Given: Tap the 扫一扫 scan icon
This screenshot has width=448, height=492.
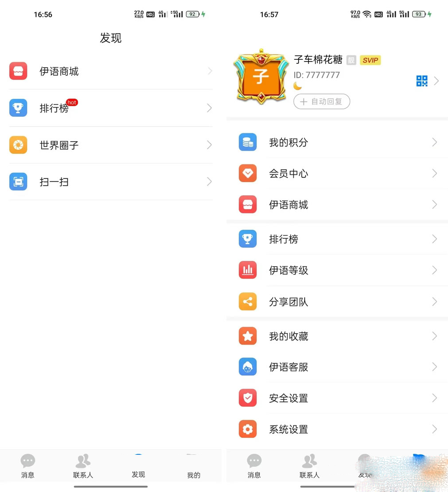Looking at the screenshot, I should 18,182.
